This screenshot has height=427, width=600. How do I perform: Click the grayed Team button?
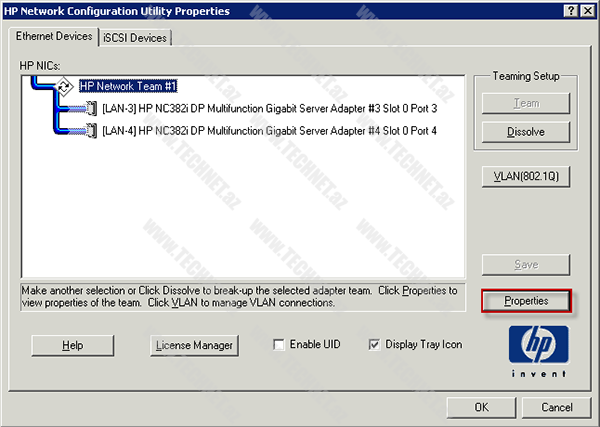526,103
